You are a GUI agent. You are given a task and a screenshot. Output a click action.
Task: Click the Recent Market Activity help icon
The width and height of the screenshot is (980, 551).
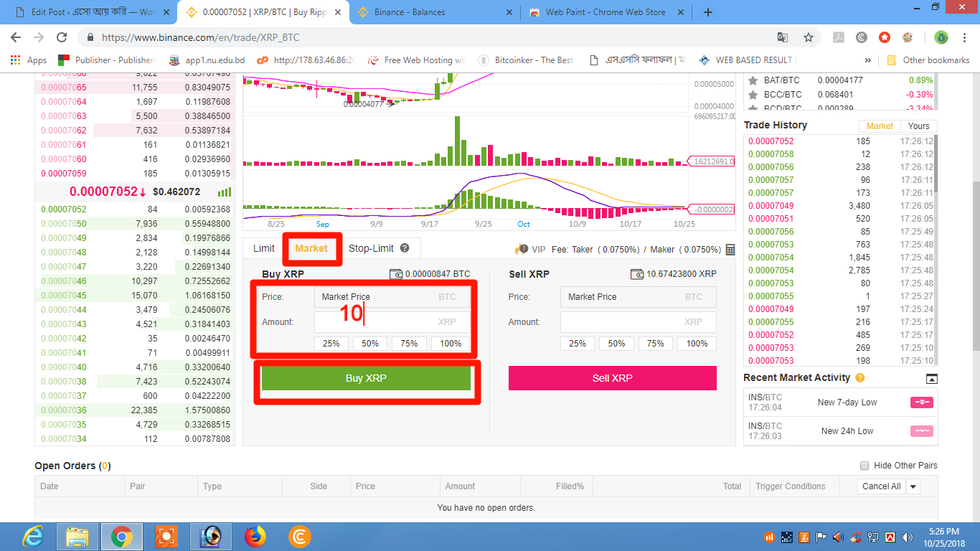860,378
